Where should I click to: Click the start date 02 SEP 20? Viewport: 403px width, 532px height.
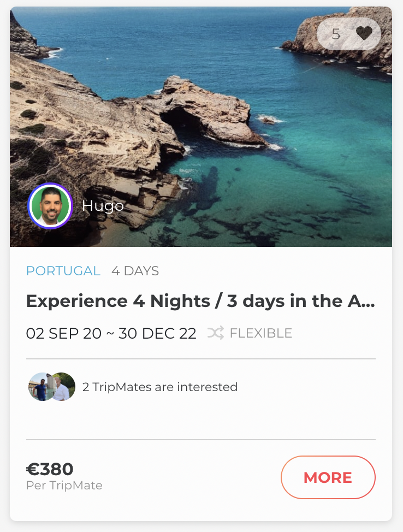click(63, 333)
